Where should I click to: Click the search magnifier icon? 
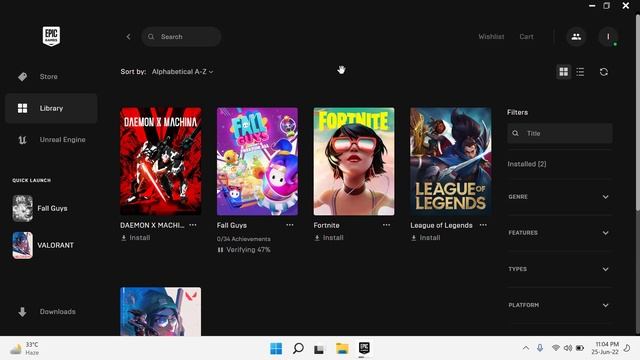coord(151,37)
